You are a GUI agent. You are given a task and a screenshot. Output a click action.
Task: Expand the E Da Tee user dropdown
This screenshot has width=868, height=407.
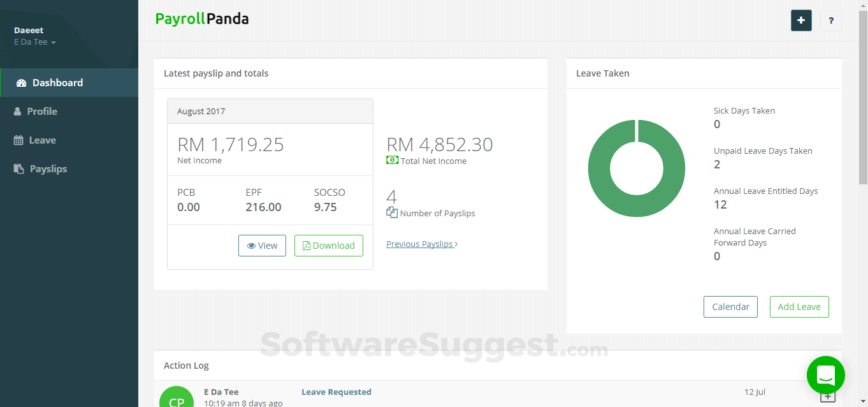click(34, 42)
